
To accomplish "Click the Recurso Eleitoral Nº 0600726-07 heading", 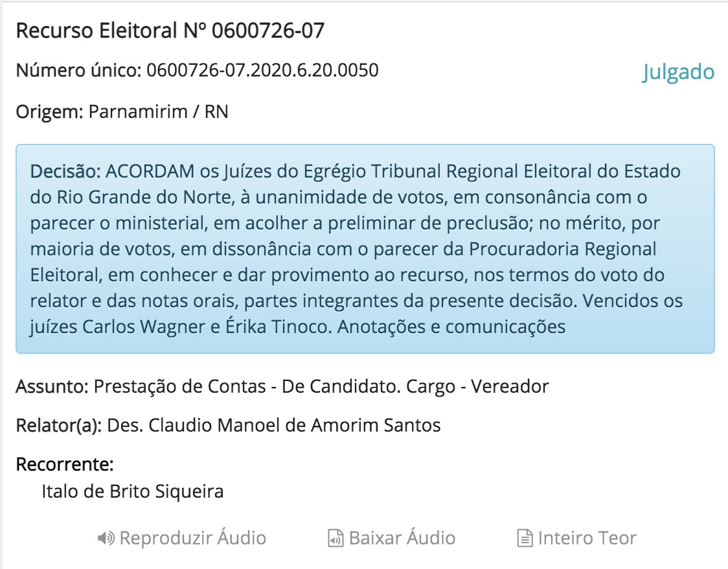I will (x=170, y=30).
